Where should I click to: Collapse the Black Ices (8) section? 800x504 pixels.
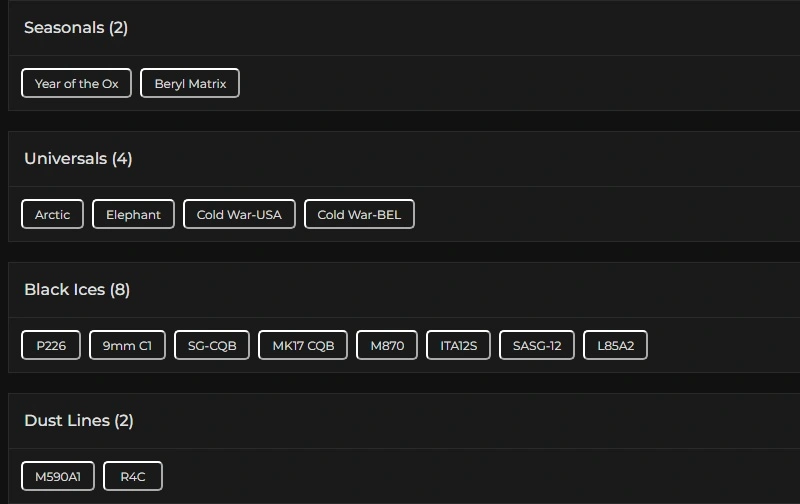click(x=77, y=290)
